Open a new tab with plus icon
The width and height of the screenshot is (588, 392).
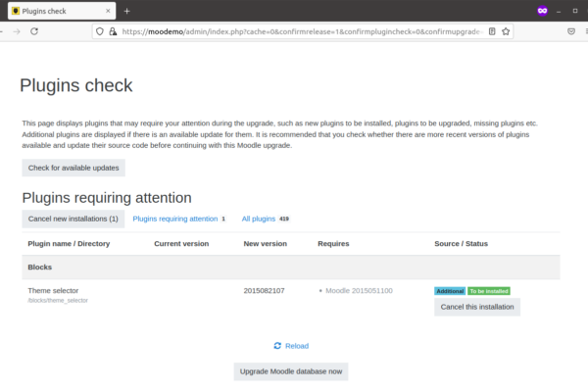tap(126, 11)
